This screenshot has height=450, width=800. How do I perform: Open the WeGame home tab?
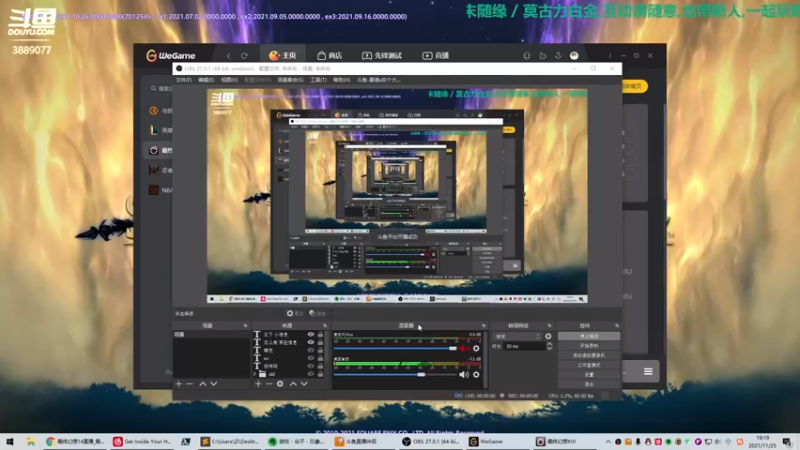[283, 55]
